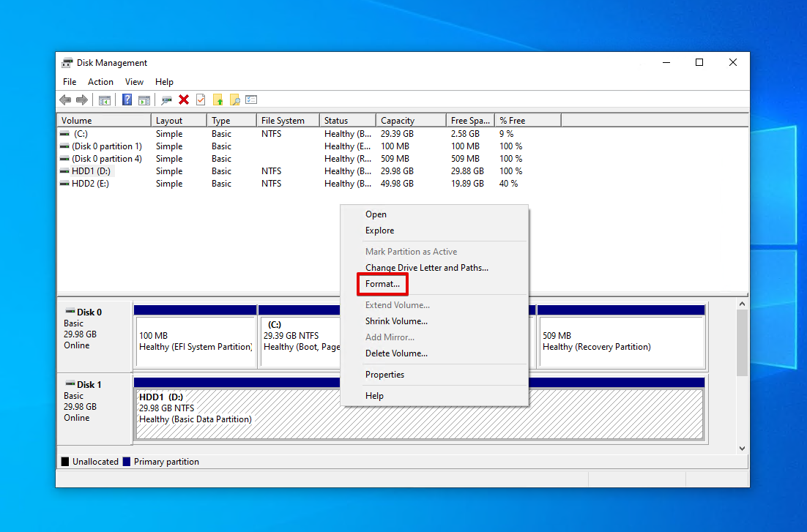Image resolution: width=807 pixels, height=532 pixels.
Task: Click the scroll down arrow in disk pane
Action: (742, 449)
